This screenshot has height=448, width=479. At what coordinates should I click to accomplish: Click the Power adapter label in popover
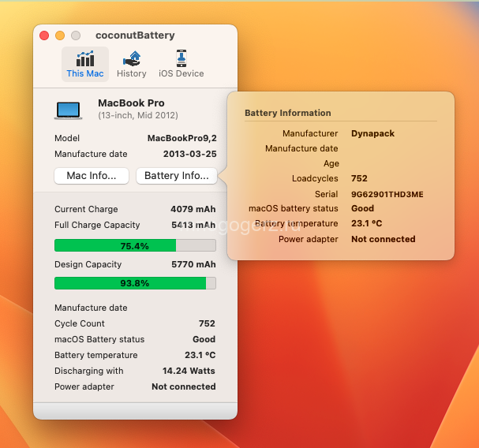[309, 239]
